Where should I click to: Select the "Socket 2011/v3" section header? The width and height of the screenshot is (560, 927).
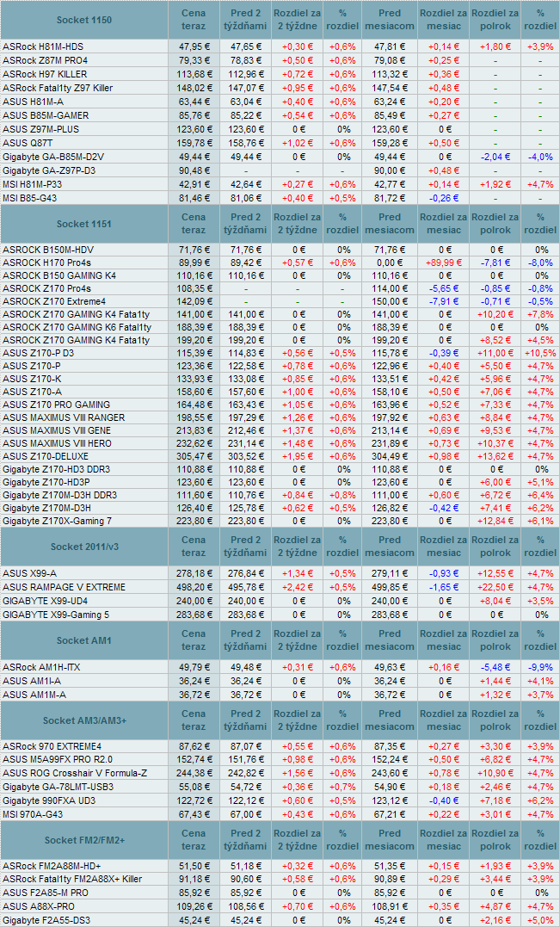click(84, 547)
